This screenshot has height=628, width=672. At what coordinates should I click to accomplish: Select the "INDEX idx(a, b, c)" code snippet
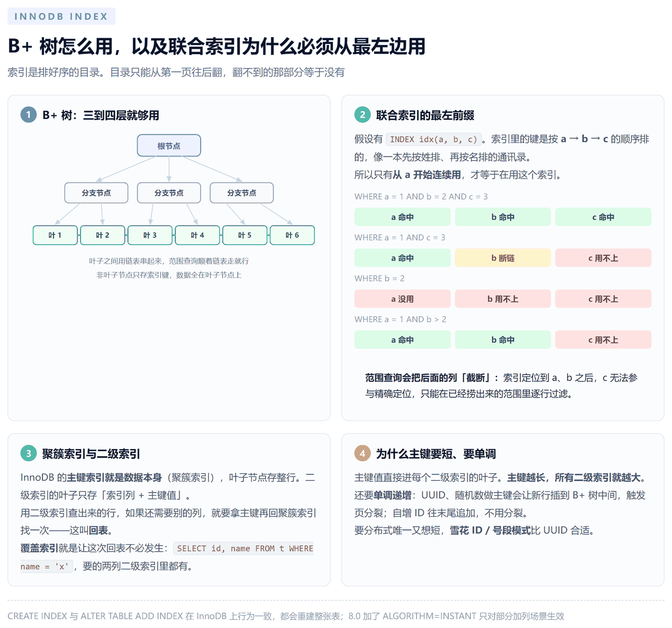point(434,139)
